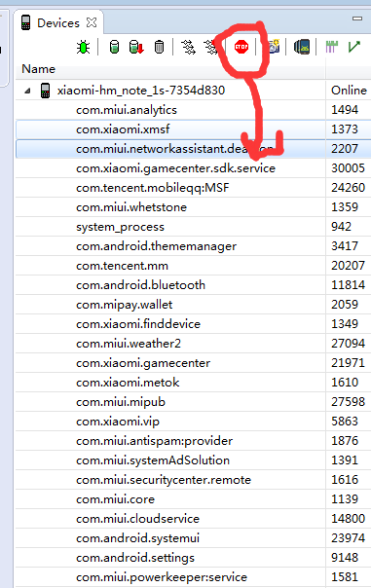Click the Online status cell of the device
This screenshot has width=371, height=588.
click(349, 91)
